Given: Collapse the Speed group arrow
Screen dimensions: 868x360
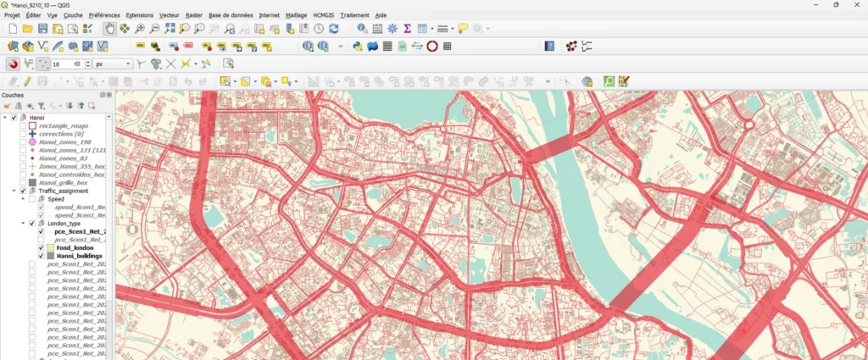Looking at the screenshot, I should 23,199.
